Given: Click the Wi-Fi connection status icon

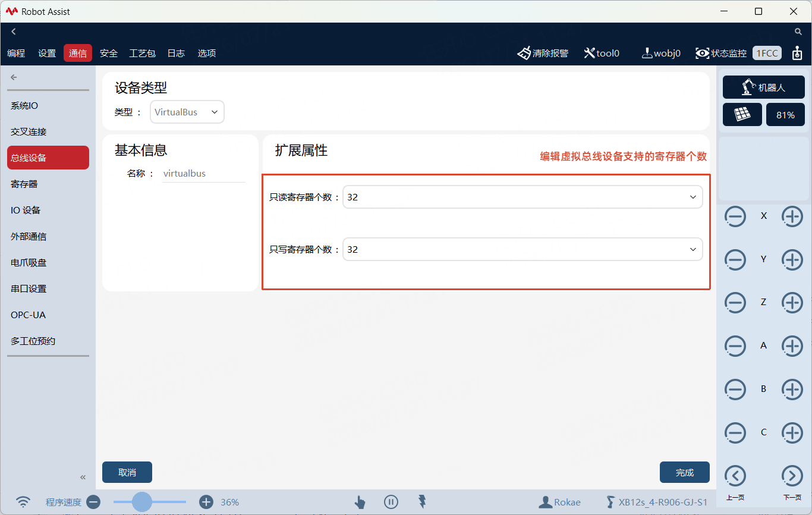Looking at the screenshot, I should pos(23,502).
